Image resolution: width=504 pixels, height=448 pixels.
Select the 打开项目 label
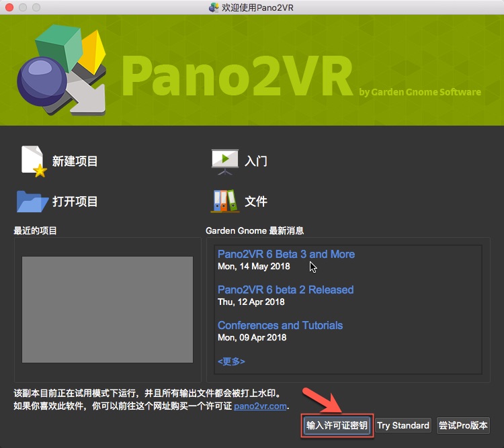(75, 201)
